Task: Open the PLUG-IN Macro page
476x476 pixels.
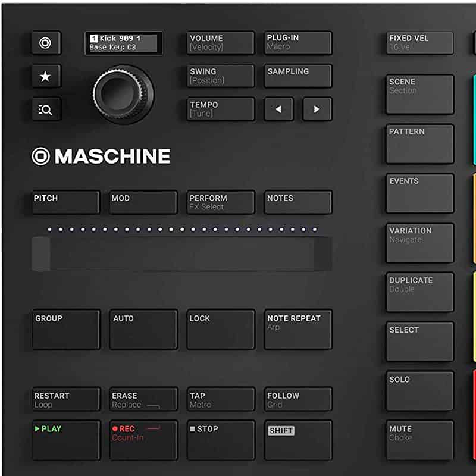Action: tap(298, 43)
